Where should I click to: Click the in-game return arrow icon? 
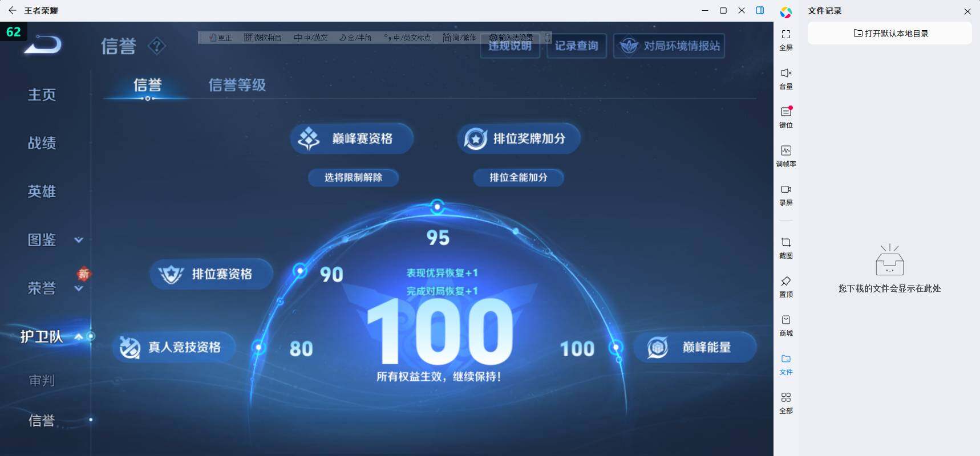pos(43,44)
